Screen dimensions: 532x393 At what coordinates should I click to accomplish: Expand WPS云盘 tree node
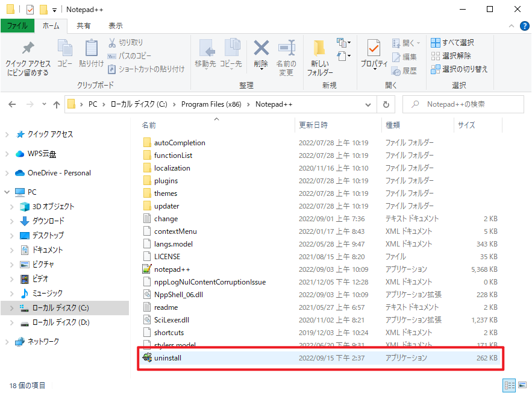pos(7,154)
